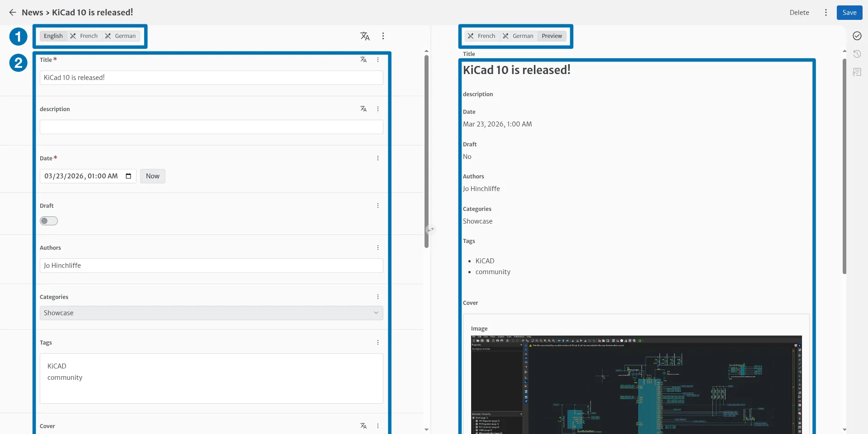Click the Title input field
The image size is (868, 434).
[x=211, y=78]
